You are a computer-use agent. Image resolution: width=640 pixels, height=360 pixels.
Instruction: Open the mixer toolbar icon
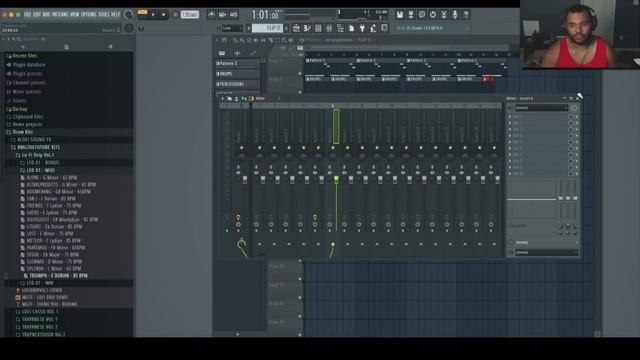click(x=329, y=28)
